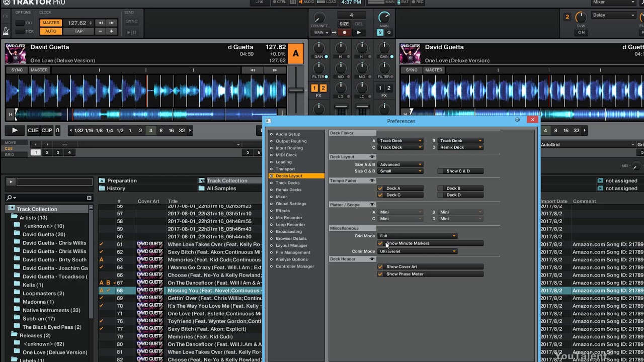Click TAP tempo button

click(x=78, y=31)
